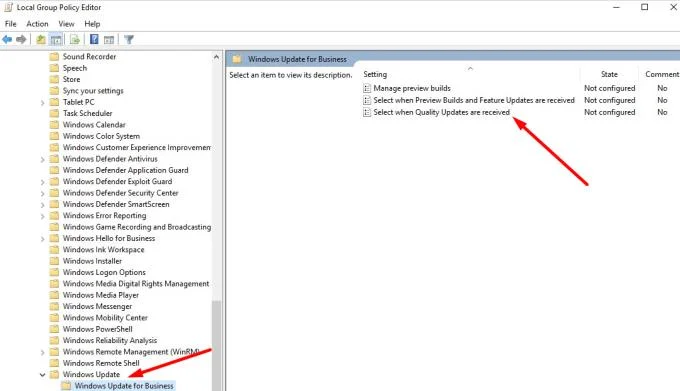Click the Up one level folder icon
The image size is (680, 391).
[41, 40]
